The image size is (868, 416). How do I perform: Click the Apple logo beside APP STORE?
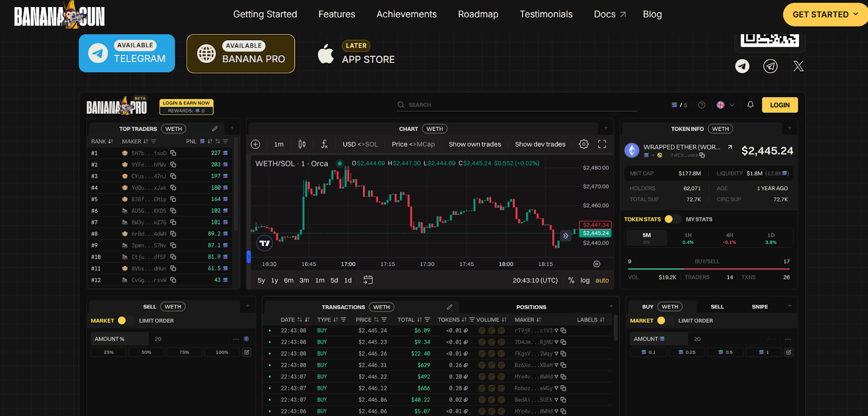pyautogui.click(x=325, y=54)
